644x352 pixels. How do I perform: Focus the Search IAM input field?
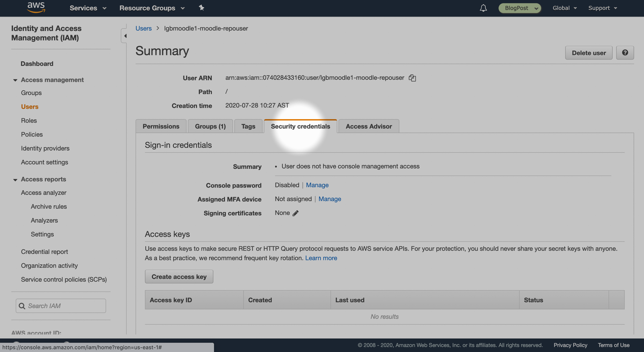point(61,306)
